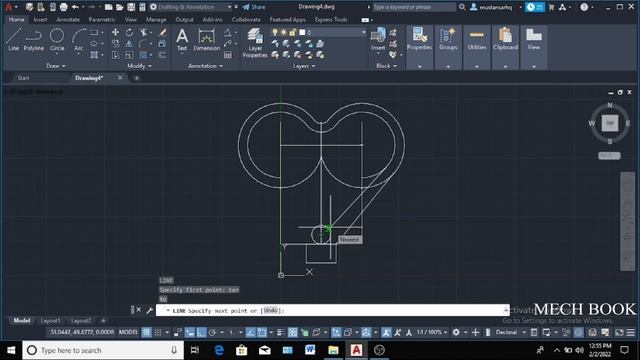Toggle polar tracking in status bar
This screenshot has height=360, width=640.
pos(212,332)
